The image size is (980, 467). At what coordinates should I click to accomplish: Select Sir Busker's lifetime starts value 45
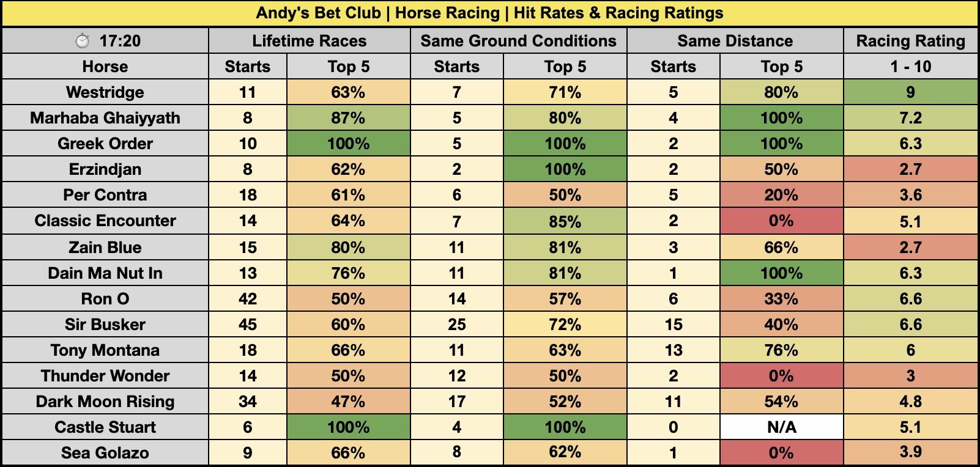248,325
